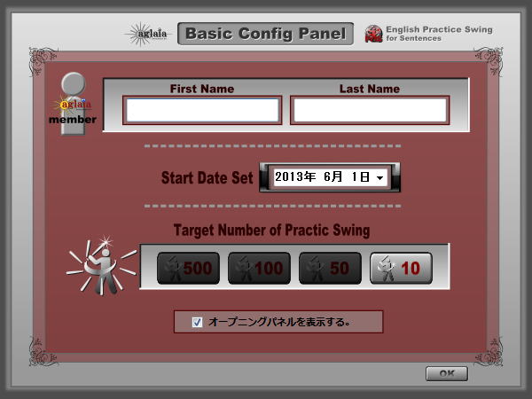Choose 50 practice swing target
This screenshot has height=399, width=532.
pyautogui.click(x=330, y=268)
